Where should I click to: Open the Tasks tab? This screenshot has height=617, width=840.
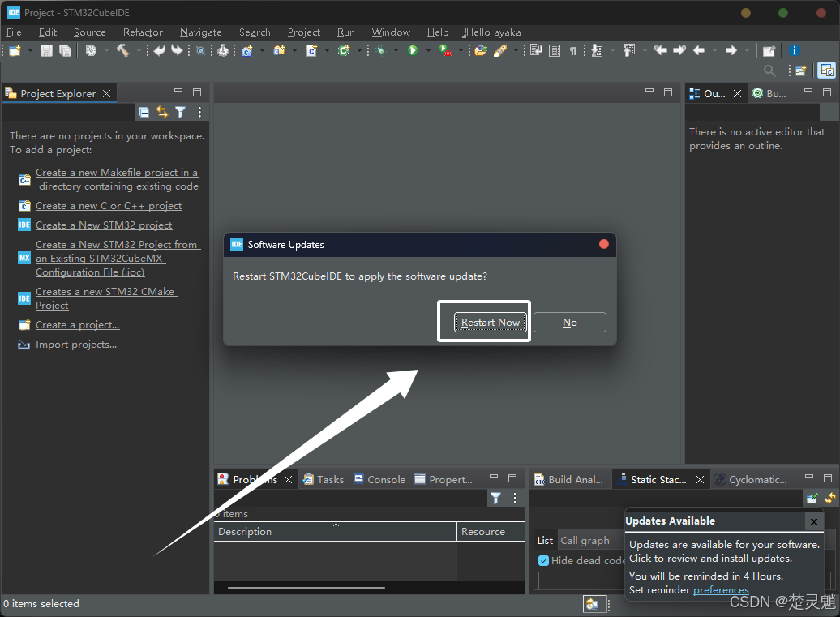tap(323, 479)
